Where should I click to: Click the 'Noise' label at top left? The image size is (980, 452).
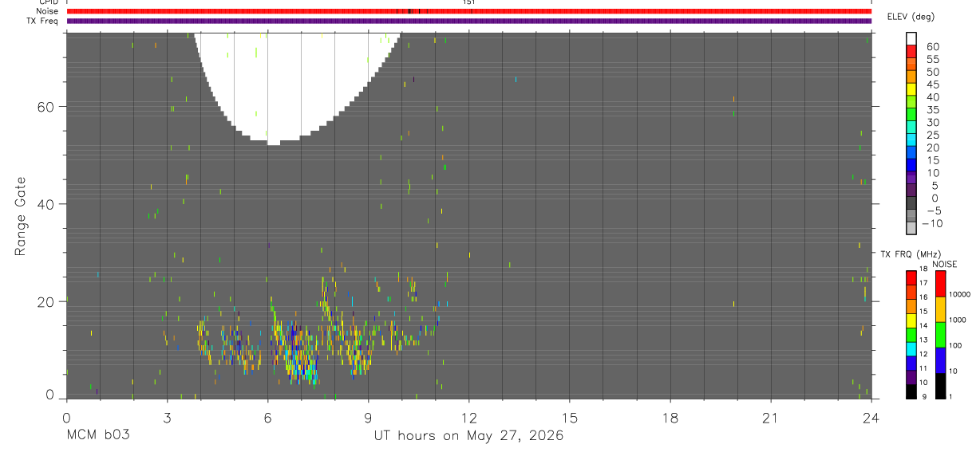click(47, 11)
